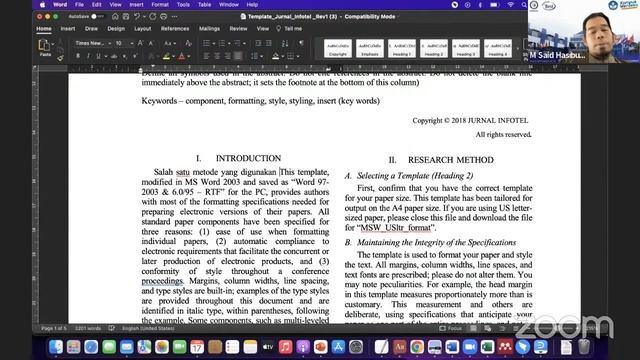The image size is (640, 360).
Task: Open the Change Case Aa dropdown
Action: tap(170, 43)
